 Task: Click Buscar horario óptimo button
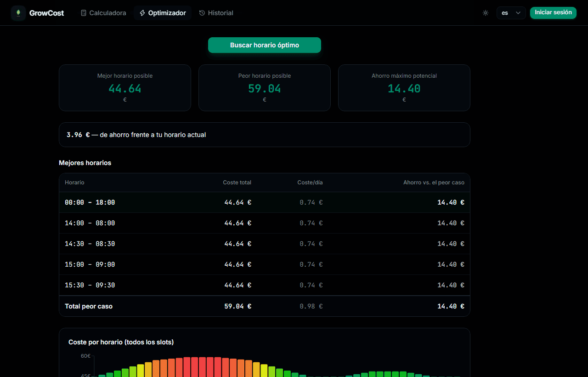[x=265, y=45]
